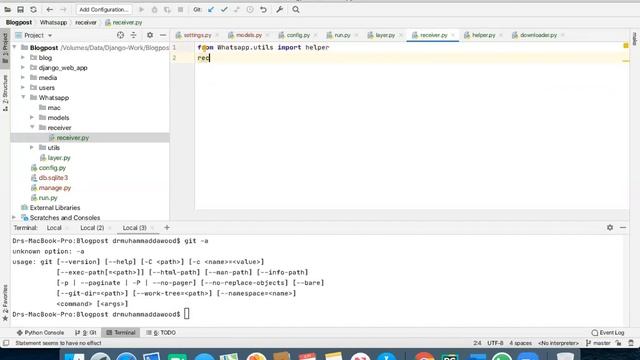This screenshot has width=640, height=360.
Task: Open the 6: TODO tool window
Action: pyautogui.click(x=161, y=333)
